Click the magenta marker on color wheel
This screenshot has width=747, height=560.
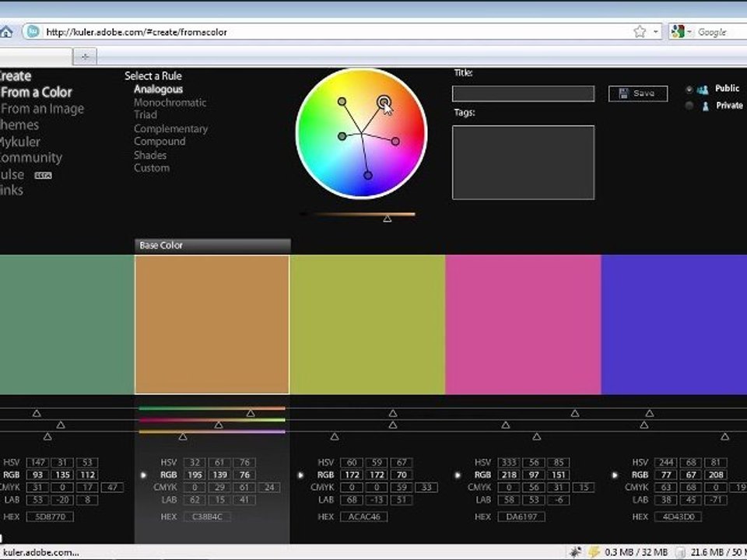pyautogui.click(x=395, y=142)
